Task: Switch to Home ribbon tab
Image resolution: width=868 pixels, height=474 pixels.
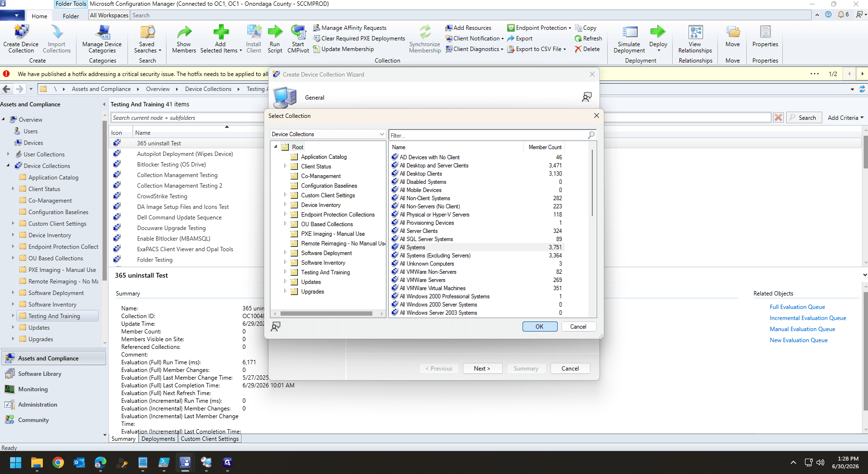Action: coord(39,16)
